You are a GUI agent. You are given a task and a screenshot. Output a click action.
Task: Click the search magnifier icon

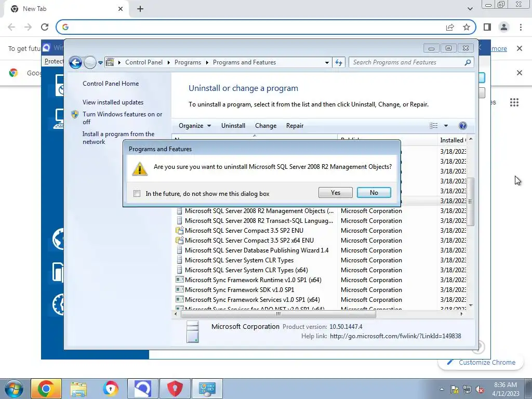pyautogui.click(x=468, y=62)
